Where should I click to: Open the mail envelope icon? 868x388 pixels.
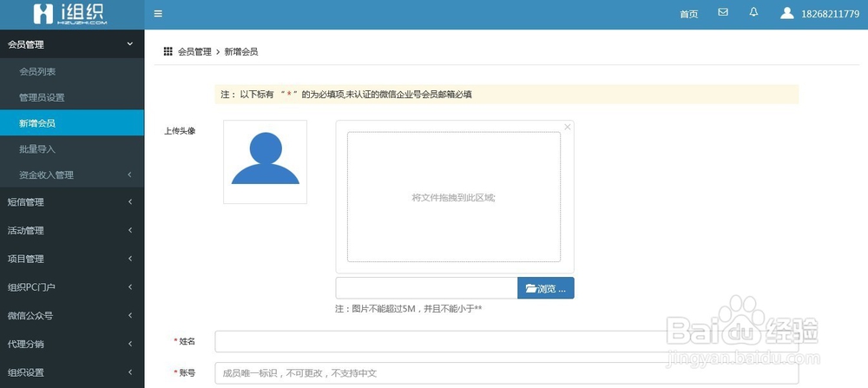[723, 12]
